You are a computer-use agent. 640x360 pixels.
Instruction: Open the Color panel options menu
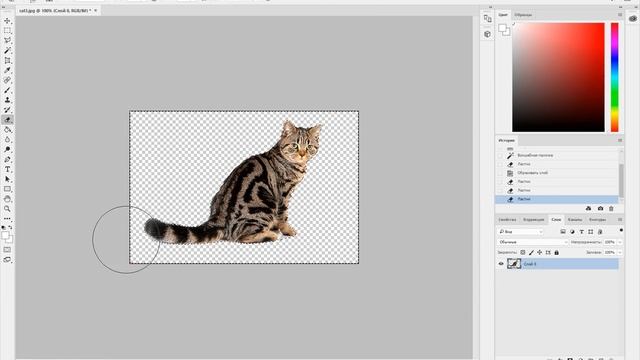(x=620, y=15)
